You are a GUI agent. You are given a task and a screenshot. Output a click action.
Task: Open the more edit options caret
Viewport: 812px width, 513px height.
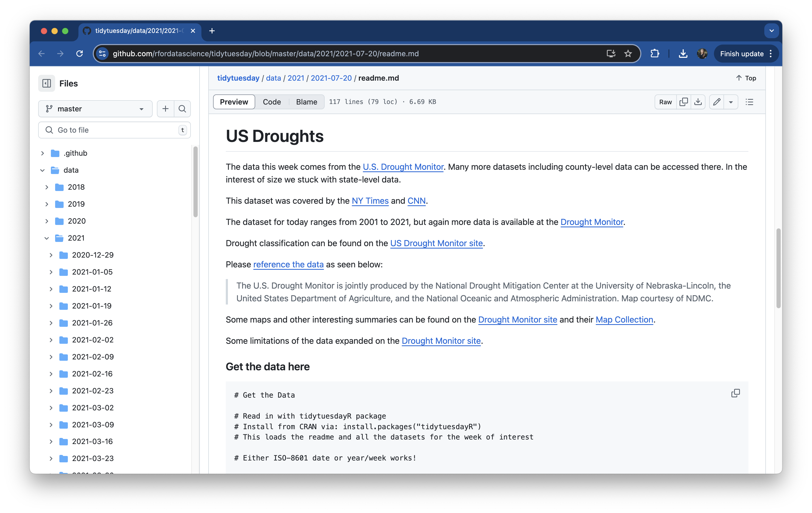[731, 102]
